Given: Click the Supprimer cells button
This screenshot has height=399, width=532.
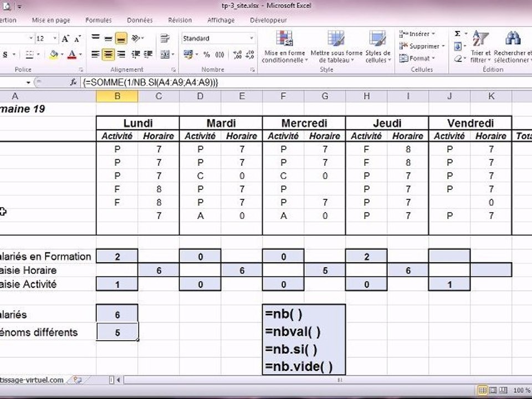Looking at the screenshot, I should (x=422, y=46).
